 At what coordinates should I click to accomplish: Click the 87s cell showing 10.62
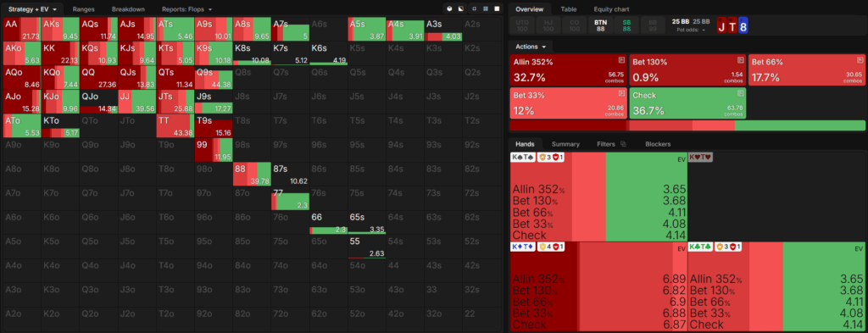[x=290, y=175]
